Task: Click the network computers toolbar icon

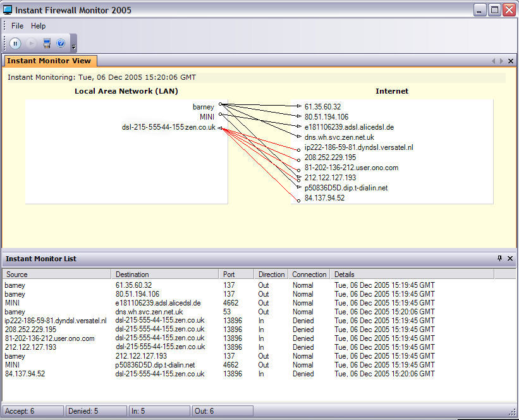Action: click(47, 44)
